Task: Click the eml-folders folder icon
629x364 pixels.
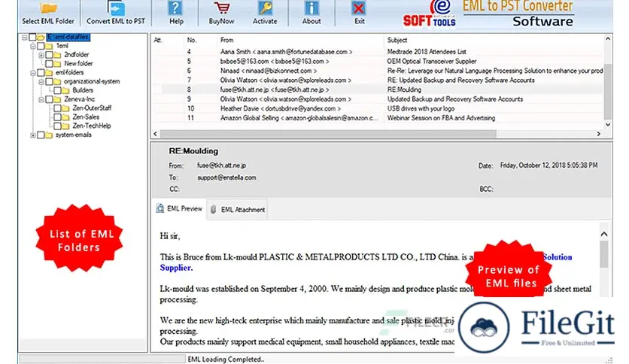Action: click(x=50, y=72)
